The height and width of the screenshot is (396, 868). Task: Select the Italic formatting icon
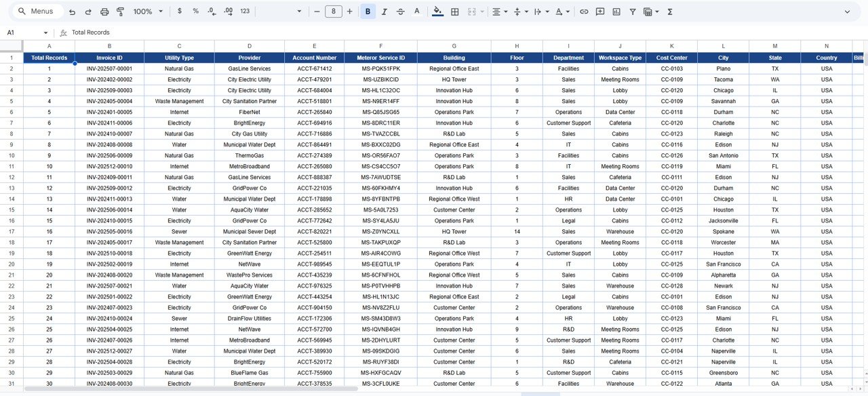coord(384,12)
